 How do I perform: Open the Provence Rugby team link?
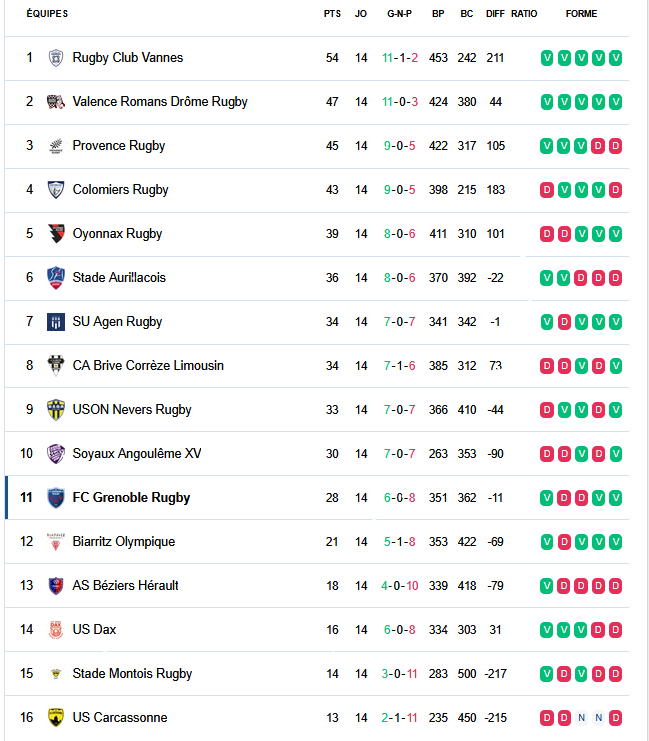(119, 146)
